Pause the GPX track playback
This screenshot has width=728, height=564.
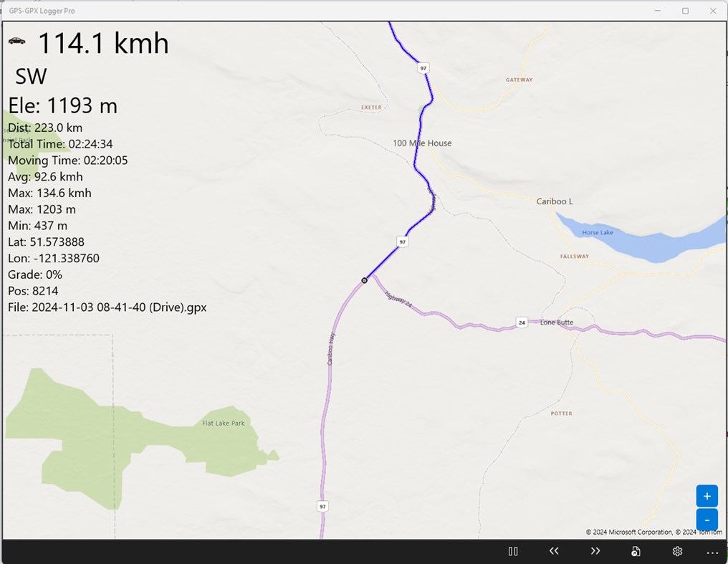coord(513,551)
